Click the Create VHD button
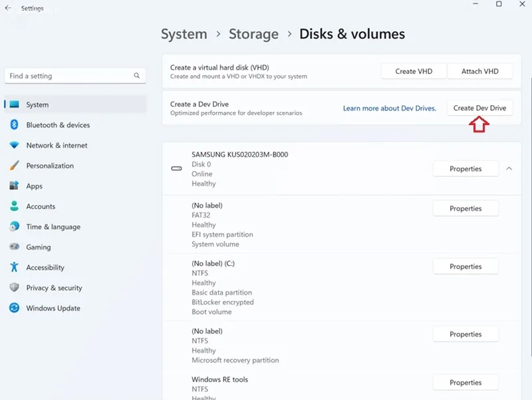 [x=414, y=71]
